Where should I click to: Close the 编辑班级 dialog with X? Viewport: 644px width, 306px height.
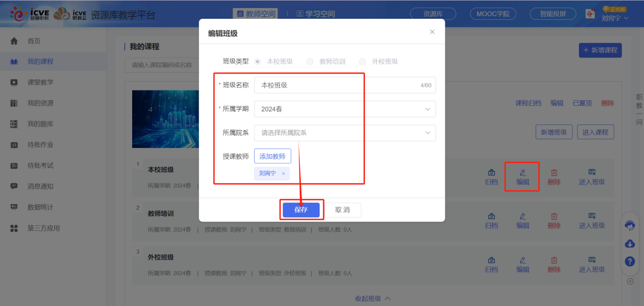432,32
